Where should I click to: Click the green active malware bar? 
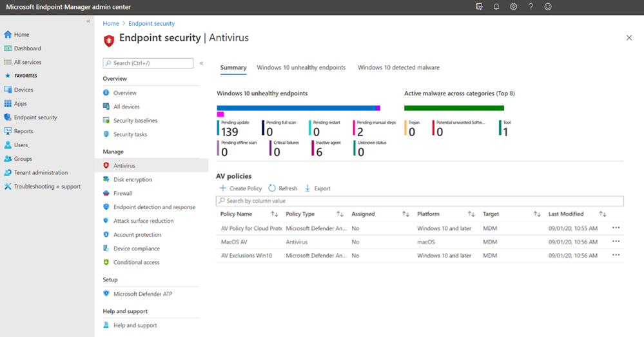[x=454, y=108]
